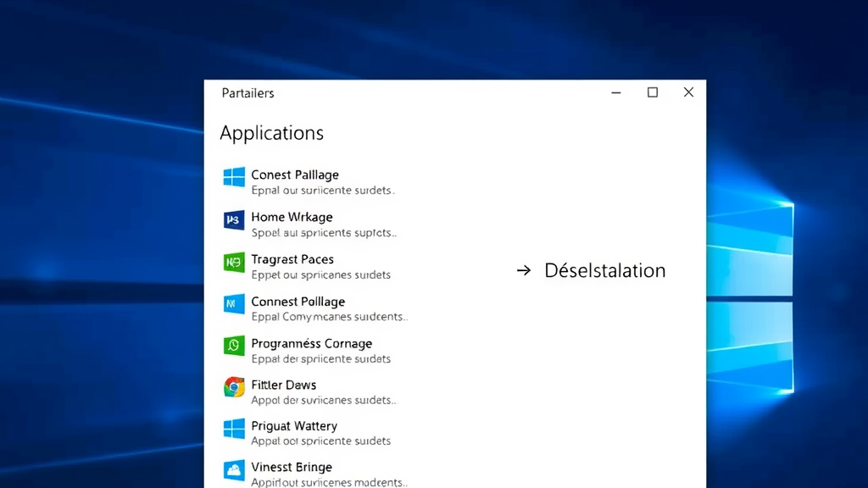868x488 pixels.
Task: Click the Priguat Wattery subtitle text
Action: click(320, 441)
